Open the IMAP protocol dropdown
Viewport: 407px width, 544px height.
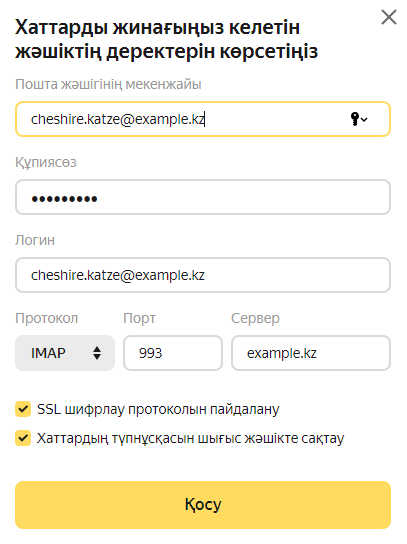tap(65, 353)
